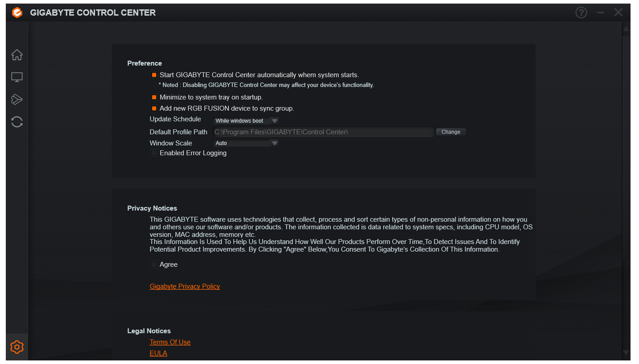Uncheck Minimize to system tray on startup
This screenshot has width=639, height=364.
pyautogui.click(x=154, y=97)
